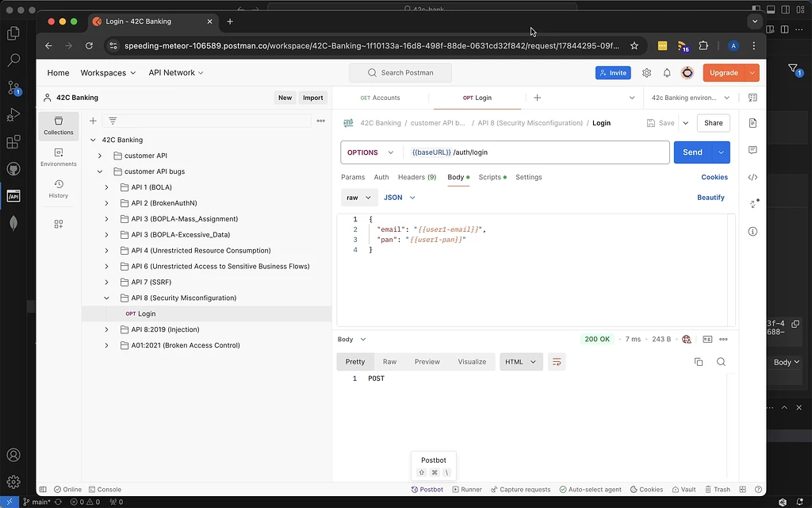Open the response three-dot more menu
The image size is (812, 508).
[723, 340]
